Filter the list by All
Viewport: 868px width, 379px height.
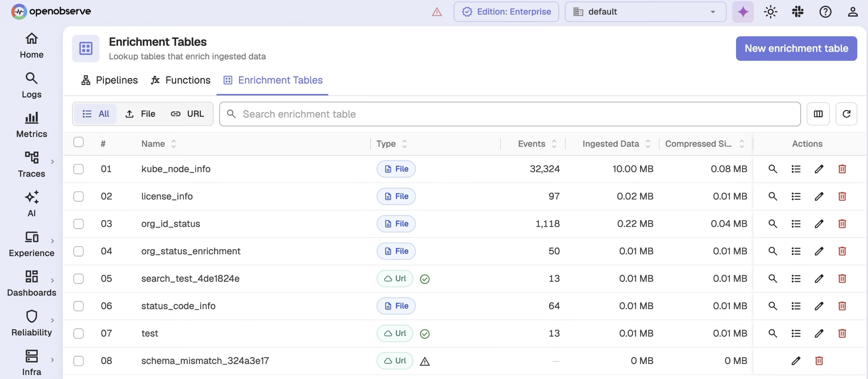point(96,114)
